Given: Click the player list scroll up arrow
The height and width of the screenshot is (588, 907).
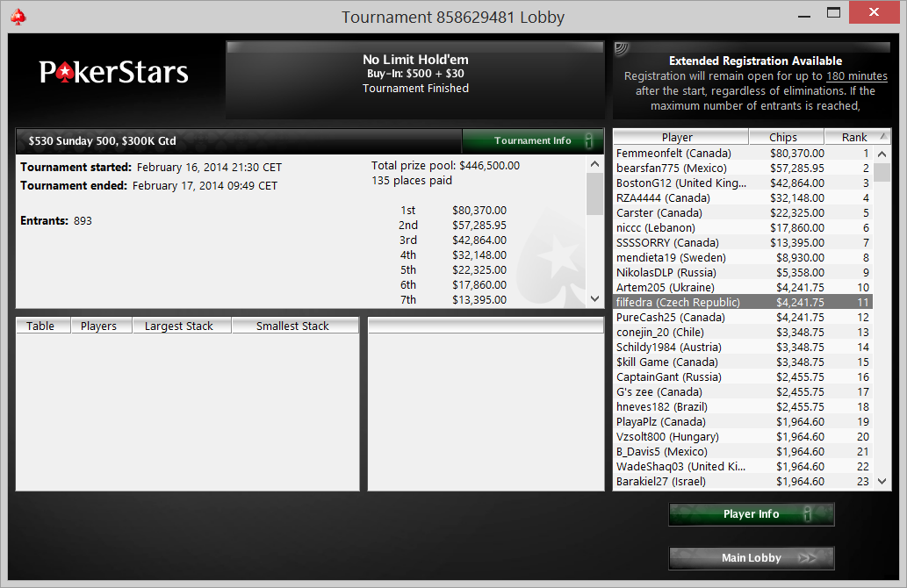Looking at the screenshot, I should click(882, 154).
